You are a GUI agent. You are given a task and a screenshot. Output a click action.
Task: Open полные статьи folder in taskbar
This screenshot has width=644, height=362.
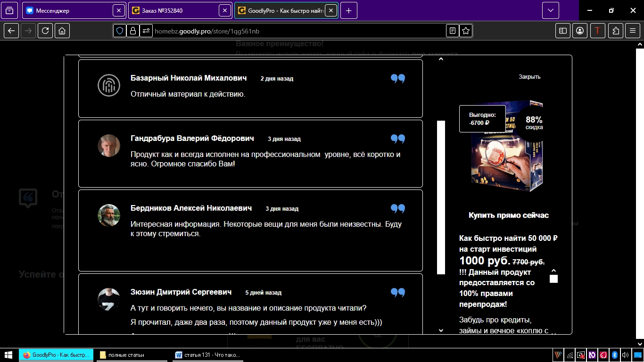coord(132,355)
